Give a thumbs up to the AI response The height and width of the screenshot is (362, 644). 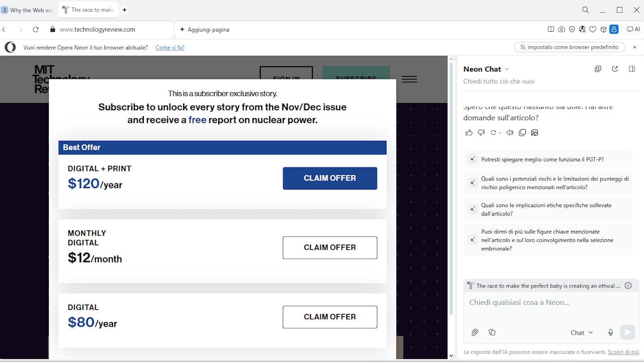tap(469, 132)
